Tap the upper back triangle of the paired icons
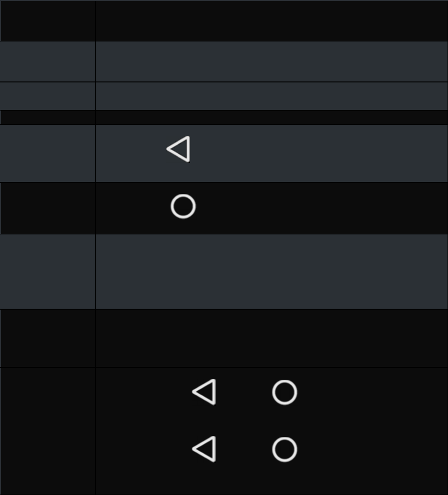Screen dimensions: 448x495 click(x=204, y=392)
